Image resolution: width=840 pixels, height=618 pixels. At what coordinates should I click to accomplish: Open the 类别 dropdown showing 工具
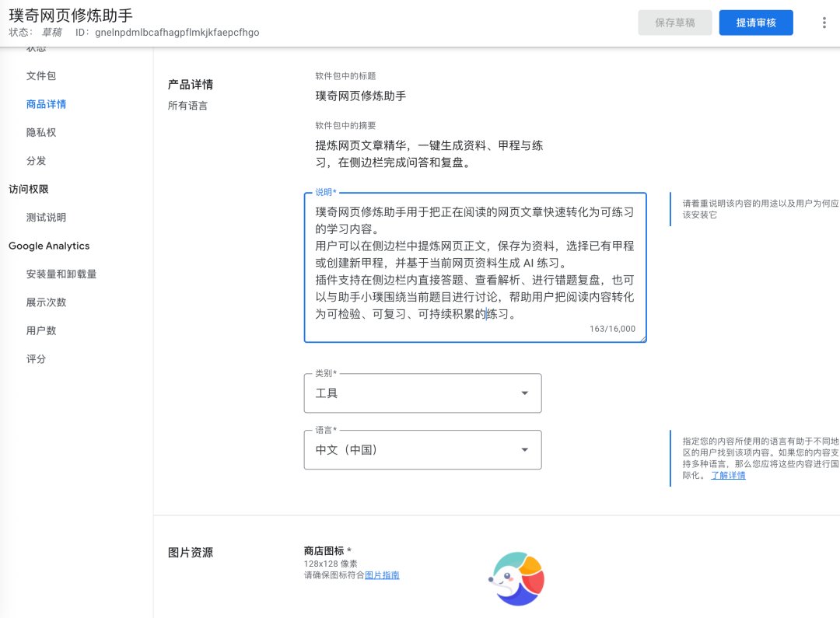pyautogui.click(x=422, y=393)
